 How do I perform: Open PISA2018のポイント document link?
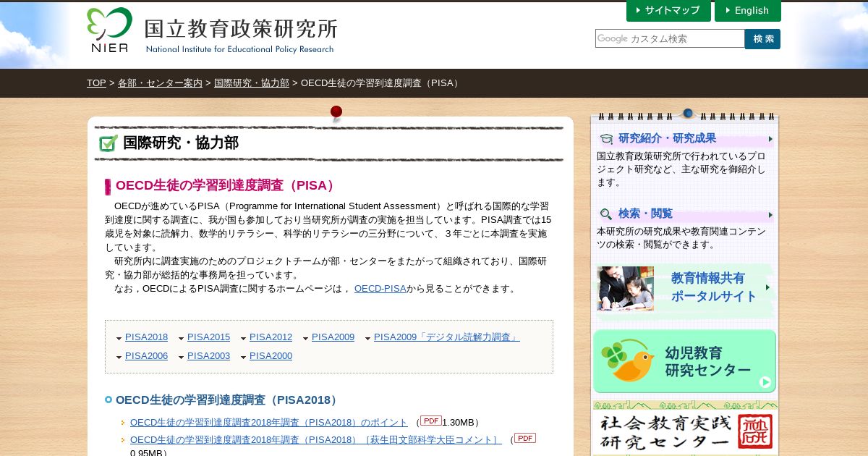tap(269, 422)
